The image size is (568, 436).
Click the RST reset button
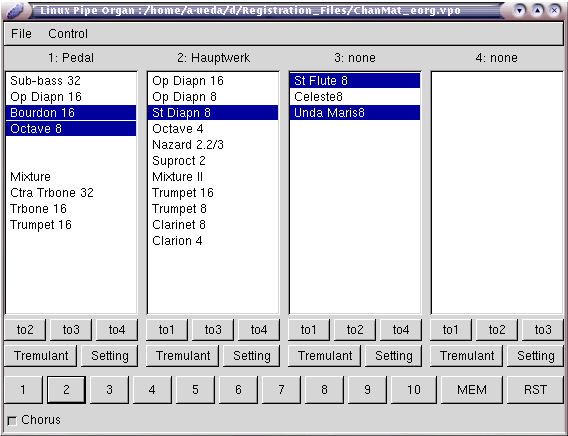coord(535,390)
